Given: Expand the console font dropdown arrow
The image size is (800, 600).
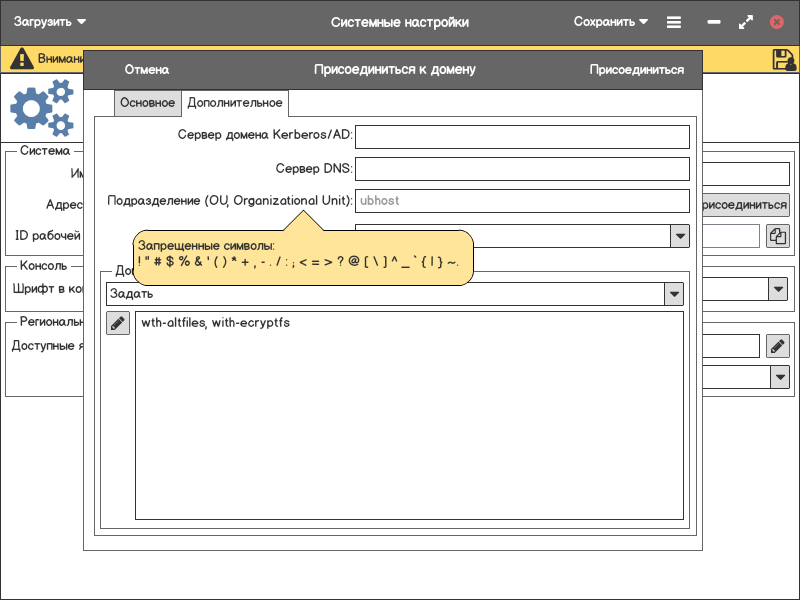Looking at the screenshot, I should coord(778,289).
